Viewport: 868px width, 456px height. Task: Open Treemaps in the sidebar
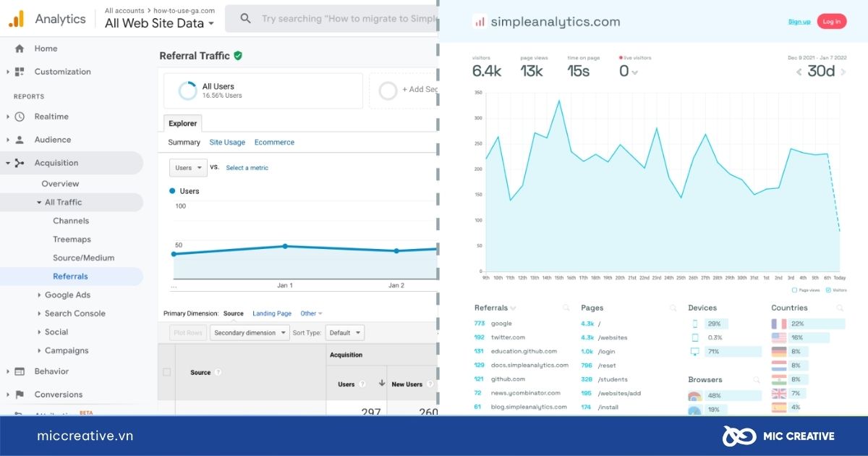coord(72,240)
